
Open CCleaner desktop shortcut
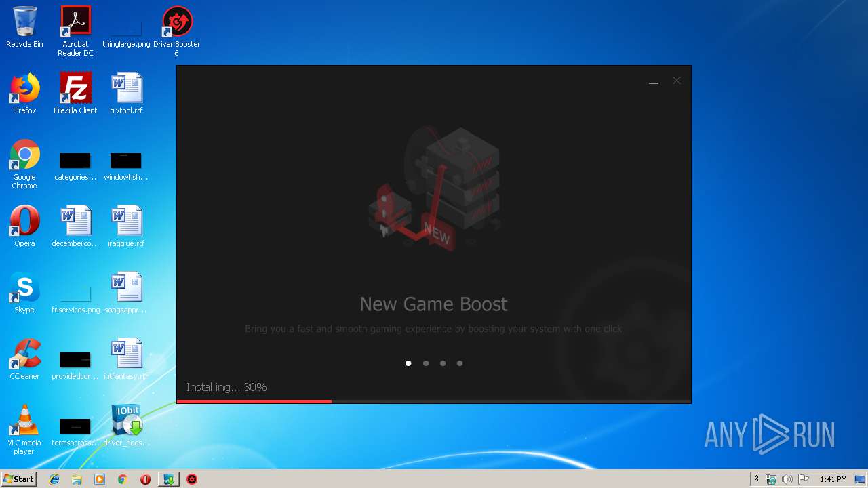(x=24, y=360)
